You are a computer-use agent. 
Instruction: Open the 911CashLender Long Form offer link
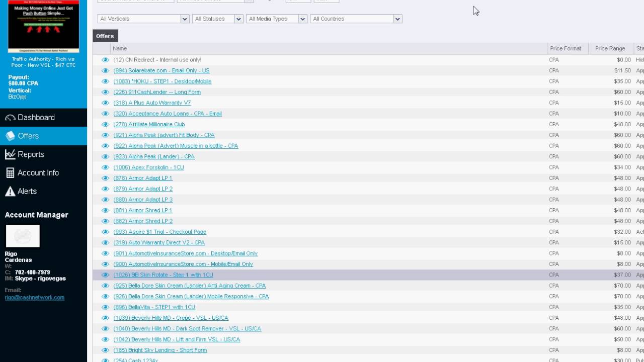[x=157, y=92]
